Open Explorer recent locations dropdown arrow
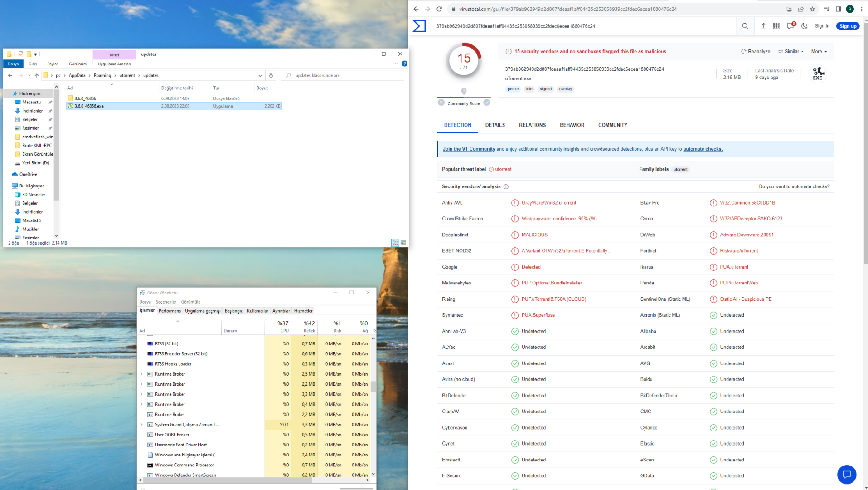The width and height of the screenshot is (868, 490). pyautogui.click(x=29, y=76)
